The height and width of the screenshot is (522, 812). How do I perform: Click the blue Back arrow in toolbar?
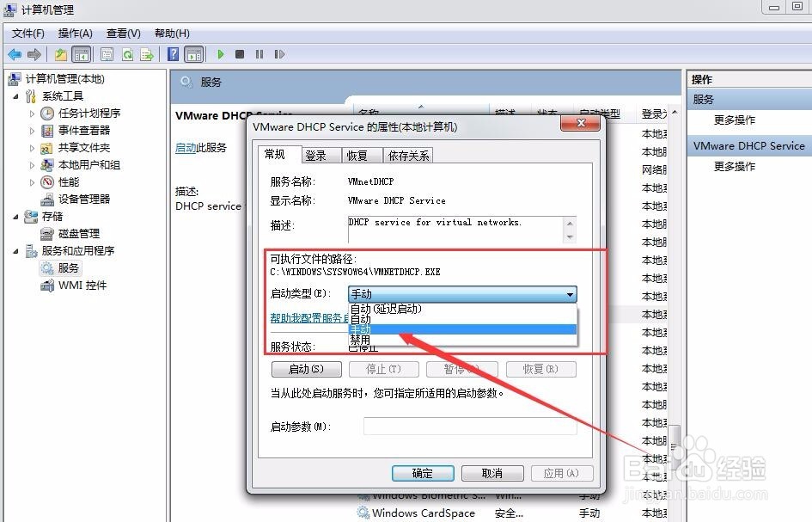[15, 54]
